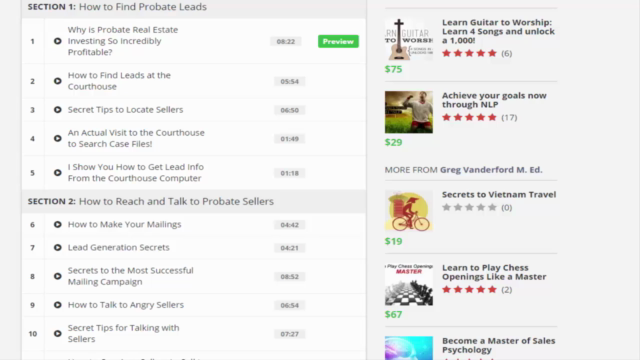Click Sales Psychology course thumbnail

point(409,348)
